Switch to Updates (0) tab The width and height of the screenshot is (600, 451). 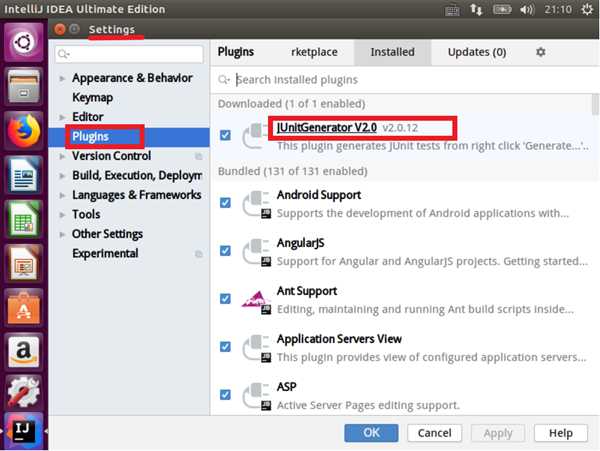477,52
